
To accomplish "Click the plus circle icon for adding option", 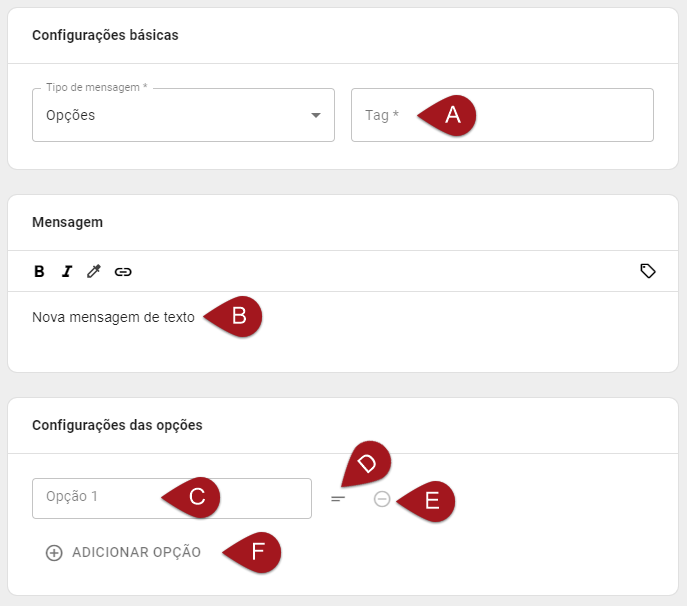I will (x=54, y=553).
